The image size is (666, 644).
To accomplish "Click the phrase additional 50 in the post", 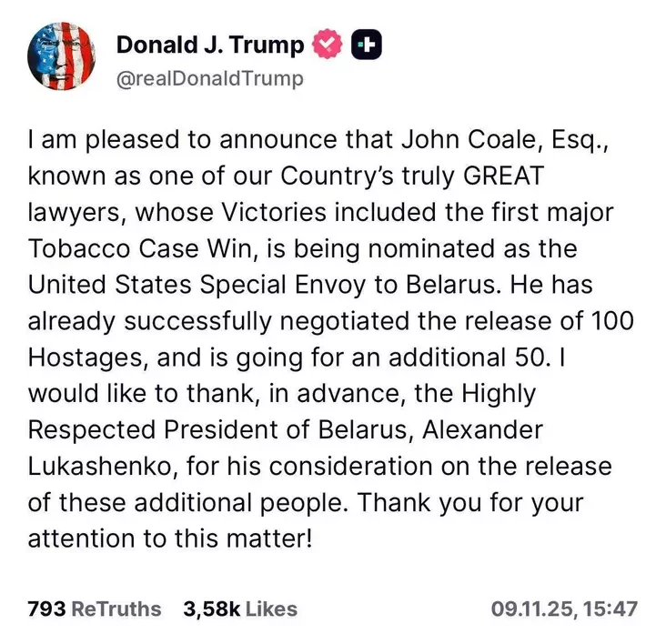I will [499, 355].
